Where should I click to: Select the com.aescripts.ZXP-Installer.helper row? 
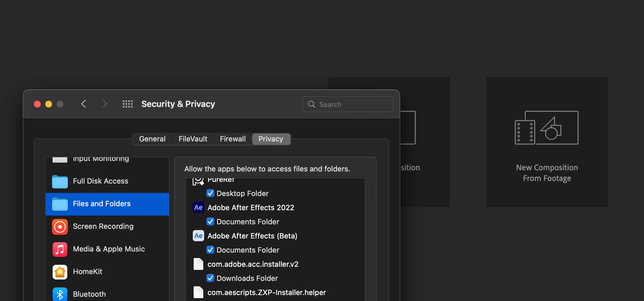click(275, 292)
